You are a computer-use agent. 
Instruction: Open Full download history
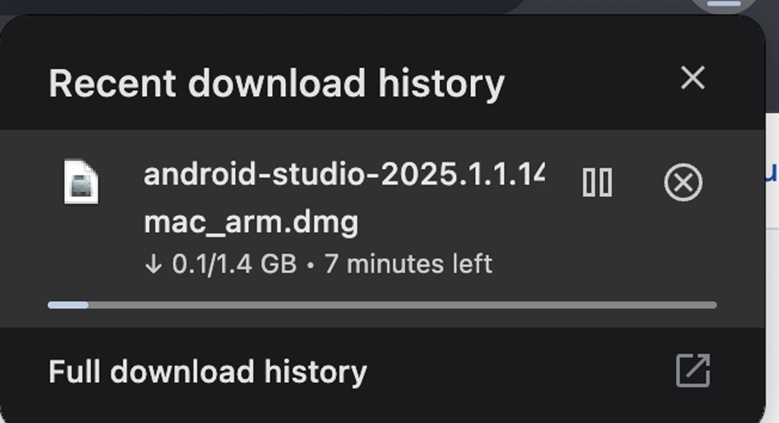point(208,372)
